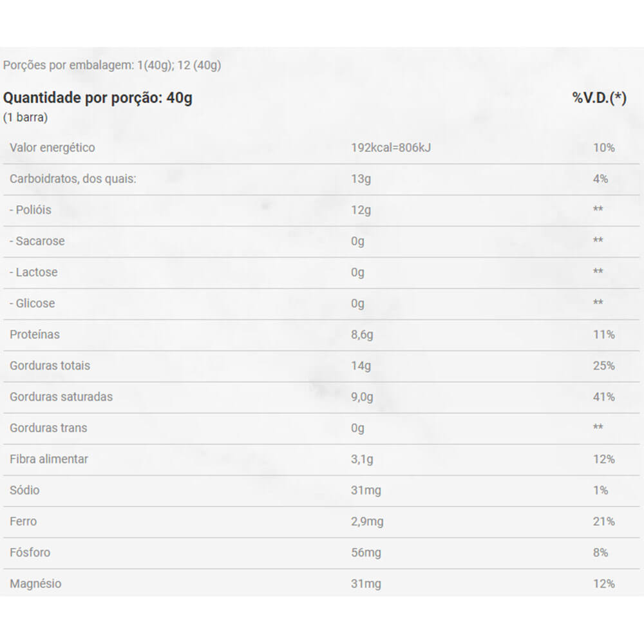Select the "Carboidratos, dos quais:" row label
The image size is (644, 644).
click(x=73, y=178)
